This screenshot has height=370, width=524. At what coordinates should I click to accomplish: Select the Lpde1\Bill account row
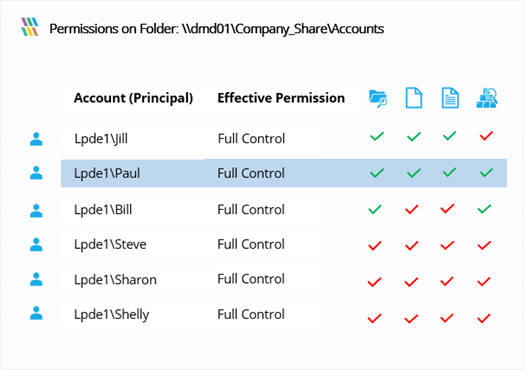tap(284, 210)
